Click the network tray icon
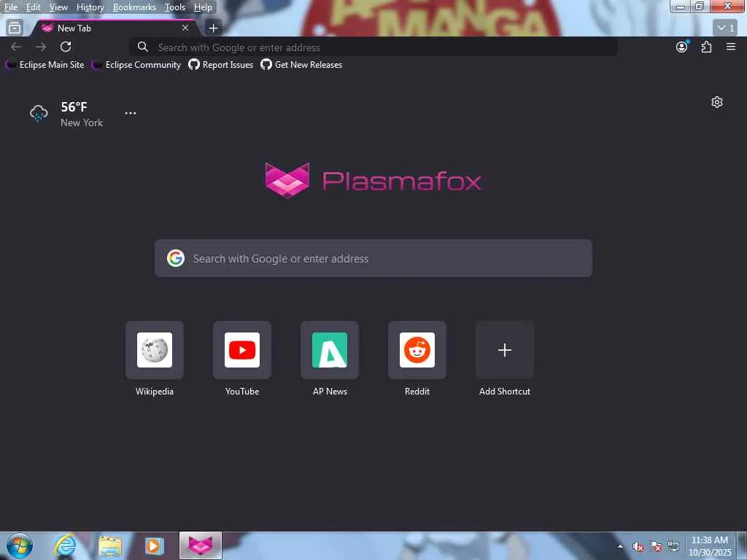Image resolution: width=747 pixels, height=560 pixels. point(673,547)
